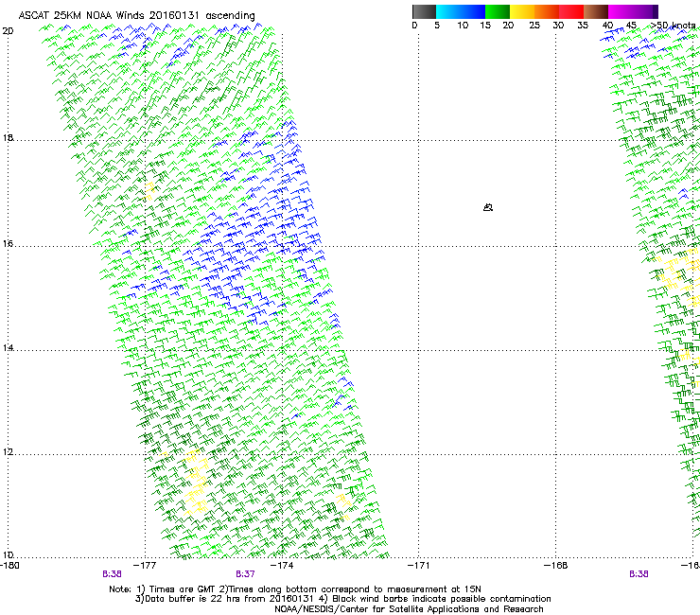Click the title 'ASCAT 25KM NOAA Winds 20160131 ascending'
The width and height of the screenshot is (700, 615).
point(136,16)
